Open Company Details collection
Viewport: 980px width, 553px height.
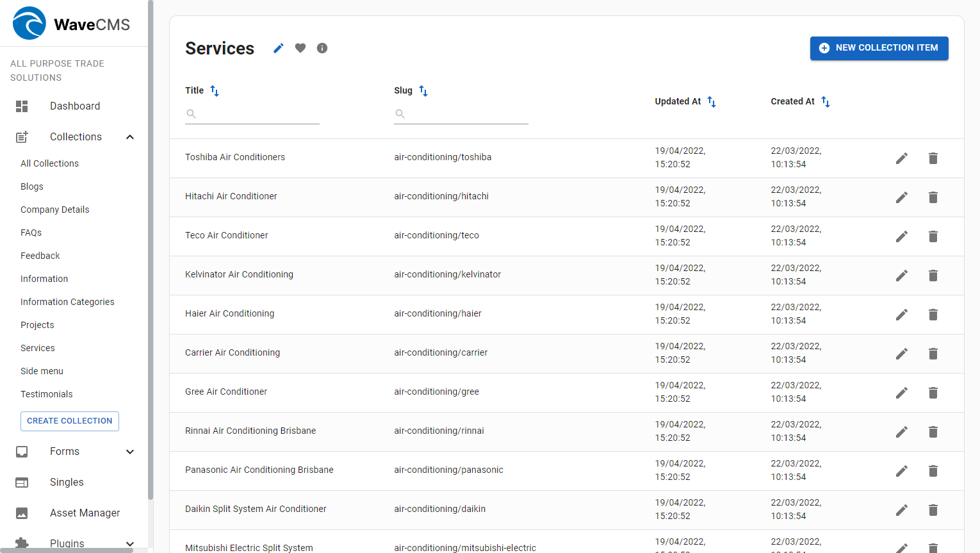click(x=54, y=210)
